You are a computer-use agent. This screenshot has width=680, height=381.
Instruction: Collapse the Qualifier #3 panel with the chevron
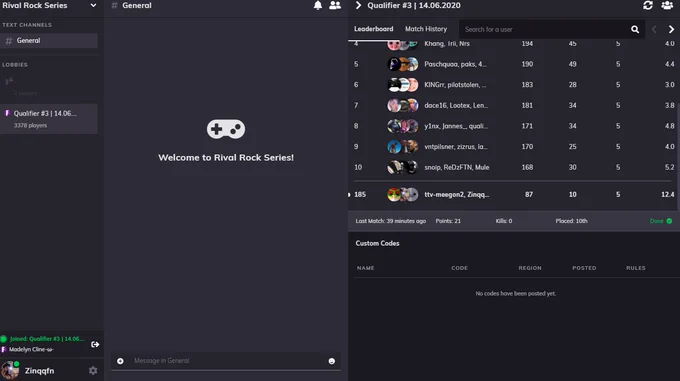358,6
